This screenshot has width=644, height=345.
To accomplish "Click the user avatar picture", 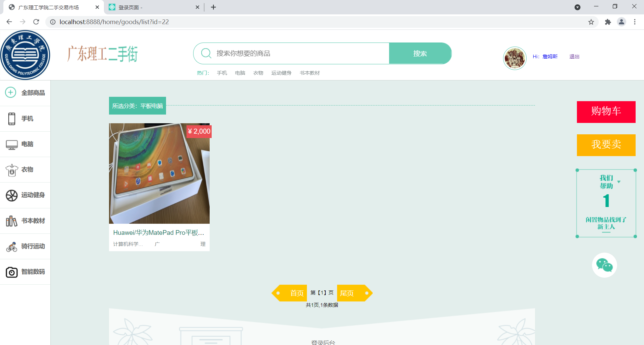I will pos(515,58).
